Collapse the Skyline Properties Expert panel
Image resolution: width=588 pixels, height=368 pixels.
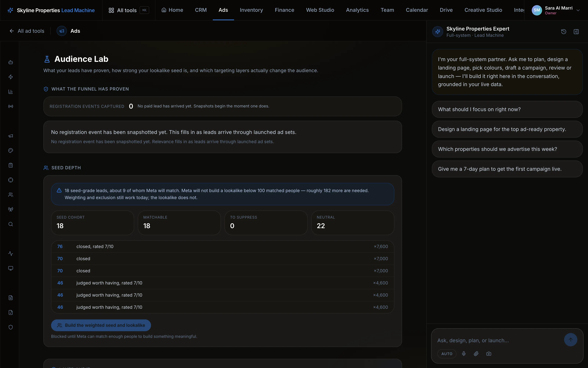coord(576,32)
